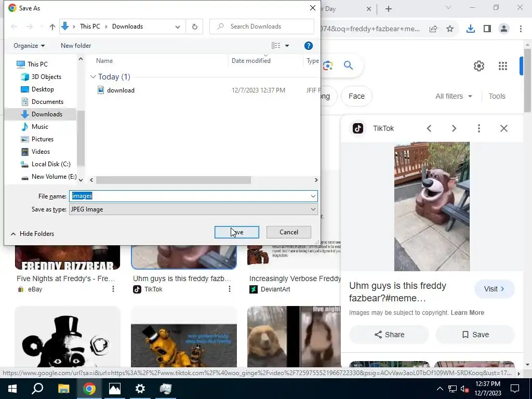The image size is (532, 399).
Task: Open Windows Start menu
Action: pos(12,389)
